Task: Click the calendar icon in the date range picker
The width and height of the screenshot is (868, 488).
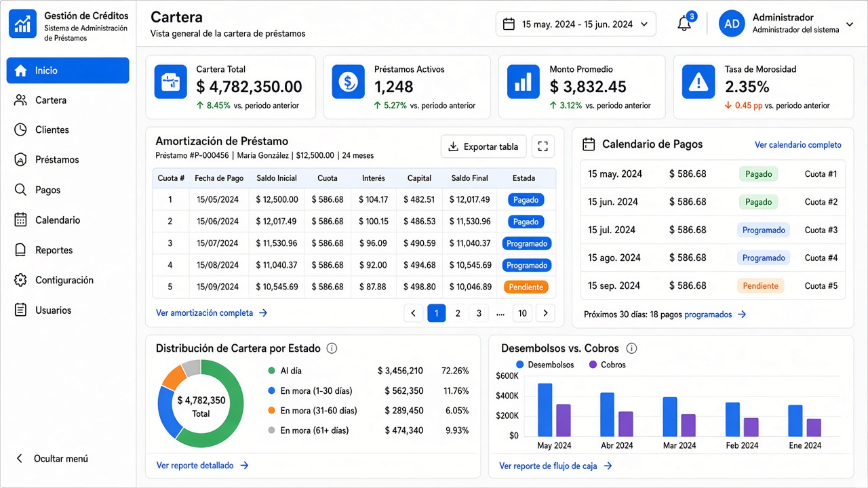Action: pos(509,24)
